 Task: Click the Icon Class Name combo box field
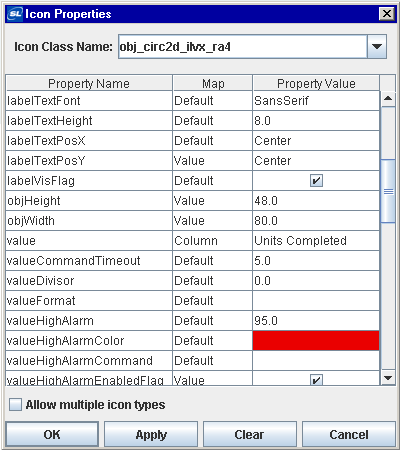[243, 47]
